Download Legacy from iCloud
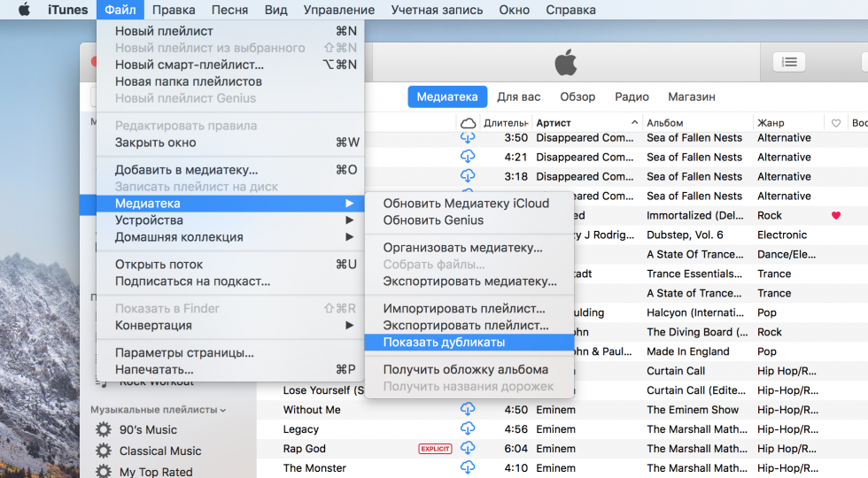 468,428
